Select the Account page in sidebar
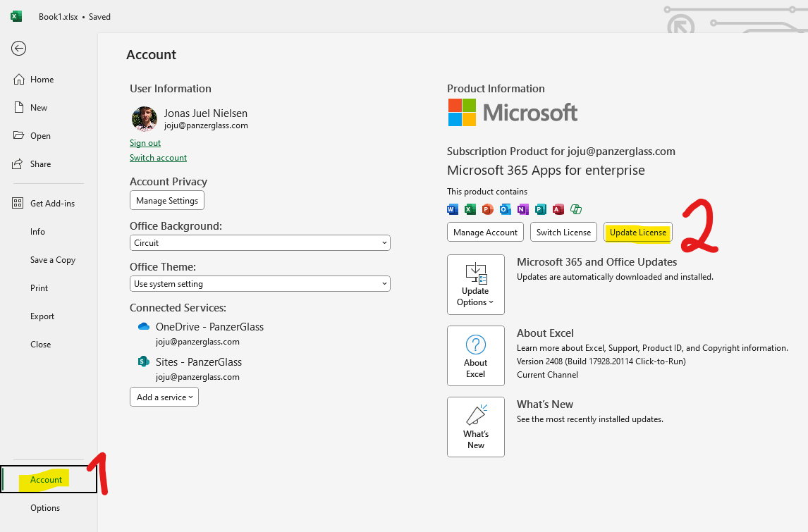Image resolution: width=808 pixels, height=532 pixels. point(49,479)
